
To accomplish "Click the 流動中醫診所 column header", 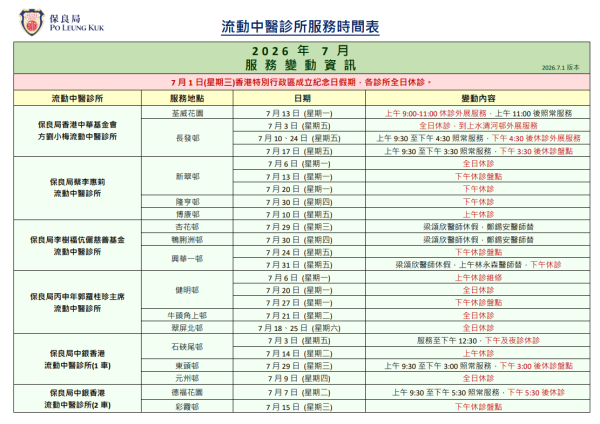I will pos(77,98).
